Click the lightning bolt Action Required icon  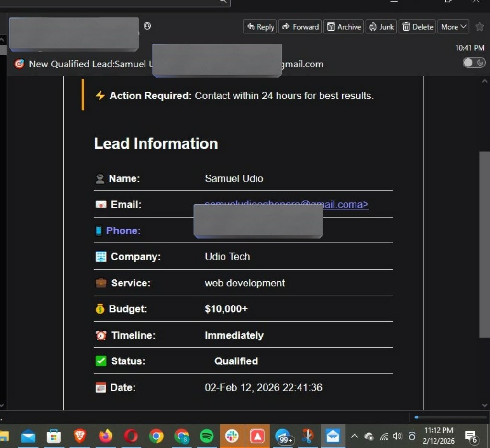coord(100,96)
